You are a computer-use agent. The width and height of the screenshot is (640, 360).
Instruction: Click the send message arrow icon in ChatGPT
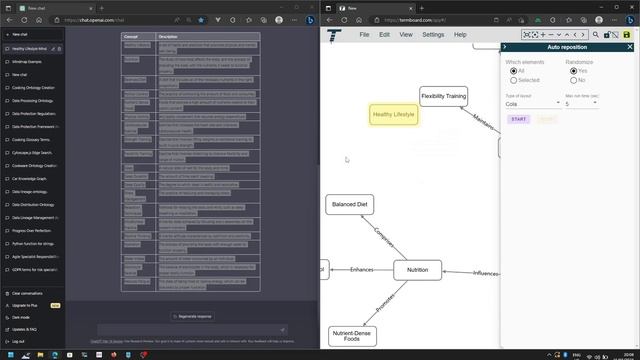[282, 330]
